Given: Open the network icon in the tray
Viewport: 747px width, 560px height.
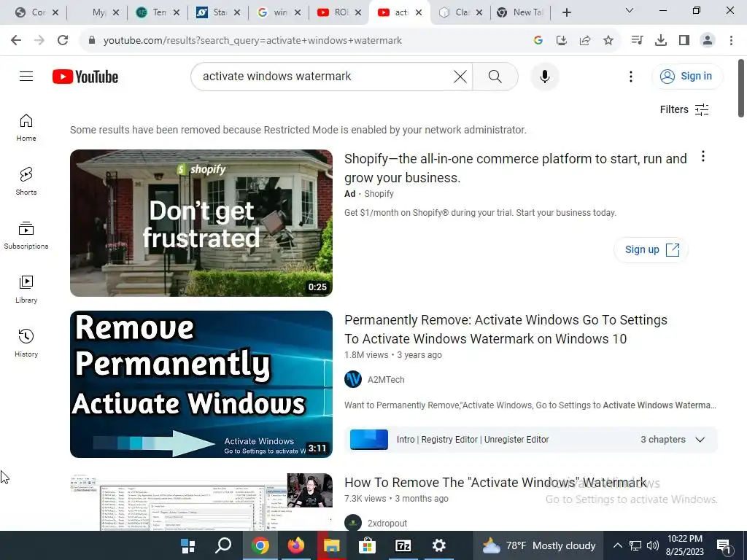Looking at the screenshot, I should coord(635,545).
